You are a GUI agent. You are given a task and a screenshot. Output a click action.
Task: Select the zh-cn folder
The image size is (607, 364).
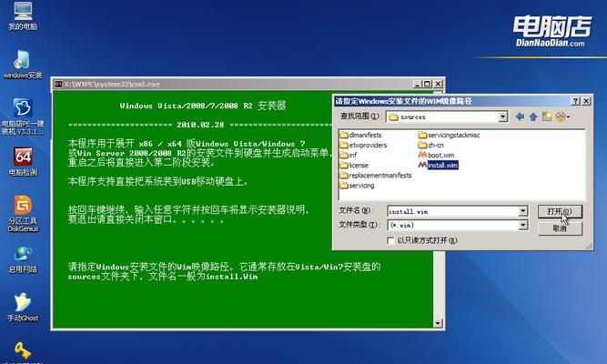430,145
